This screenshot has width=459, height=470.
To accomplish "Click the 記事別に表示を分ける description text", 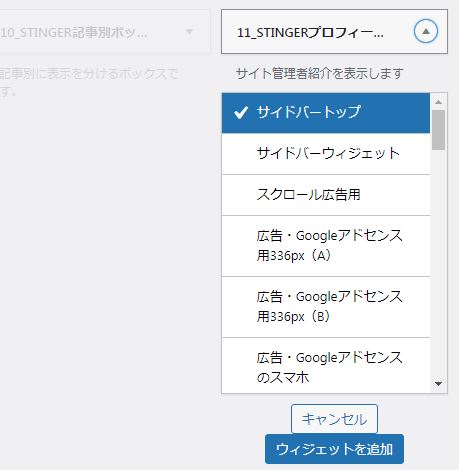I will tap(89, 82).
